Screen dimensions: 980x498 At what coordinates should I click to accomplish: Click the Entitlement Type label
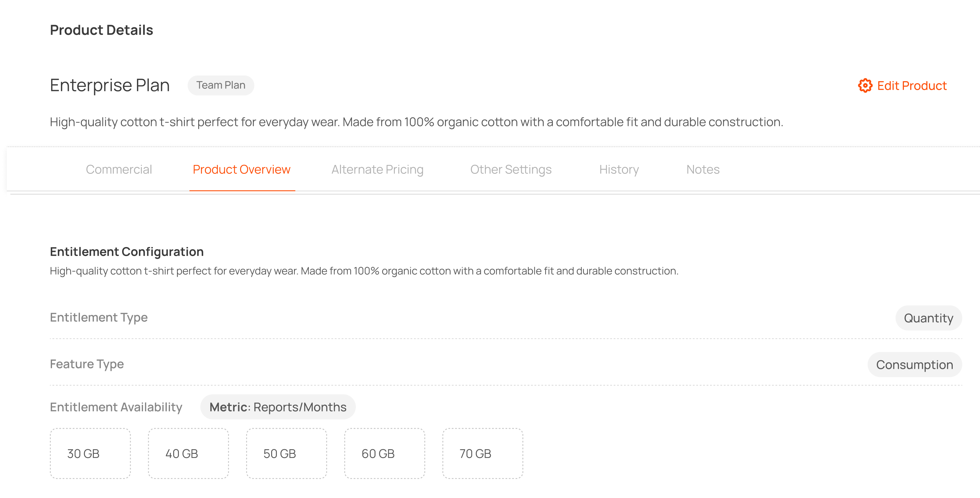(99, 318)
